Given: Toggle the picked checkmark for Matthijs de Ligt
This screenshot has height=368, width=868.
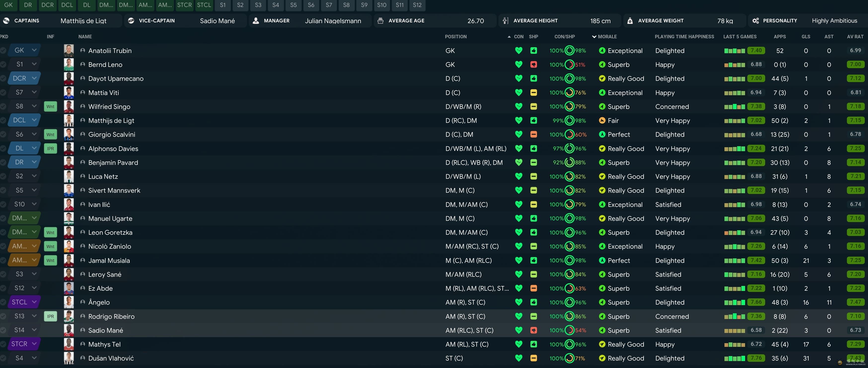Looking at the screenshot, I should coord(3,120).
